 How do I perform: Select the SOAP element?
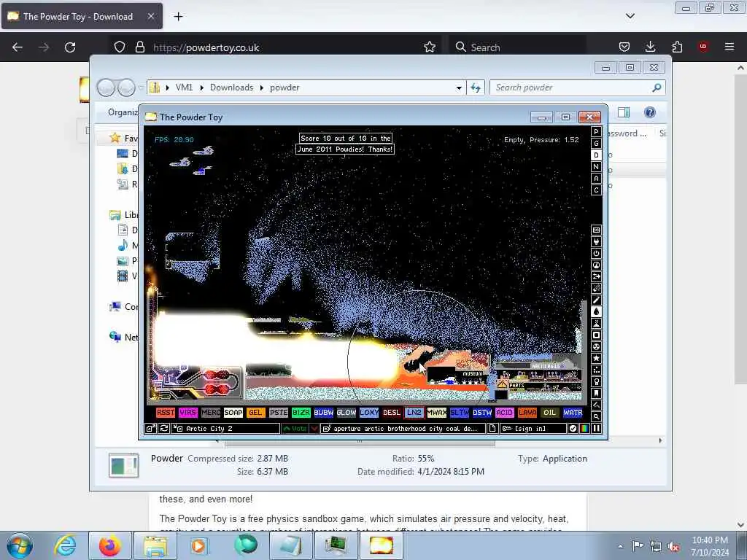pos(233,413)
